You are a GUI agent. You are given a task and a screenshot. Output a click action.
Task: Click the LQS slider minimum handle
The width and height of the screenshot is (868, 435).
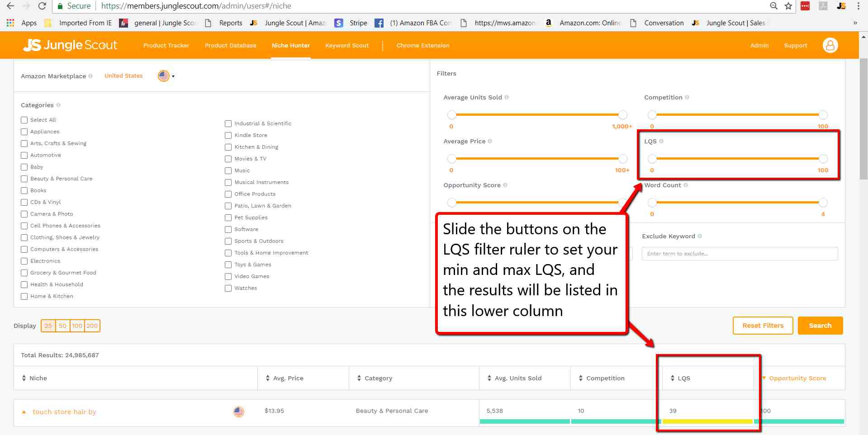click(x=652, y=159)
